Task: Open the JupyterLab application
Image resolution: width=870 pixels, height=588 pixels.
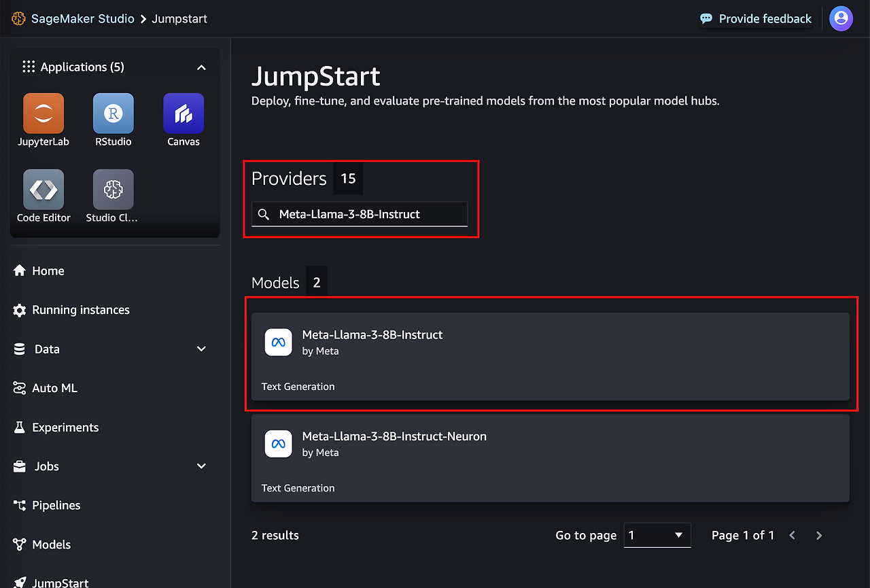Action: 43,114
